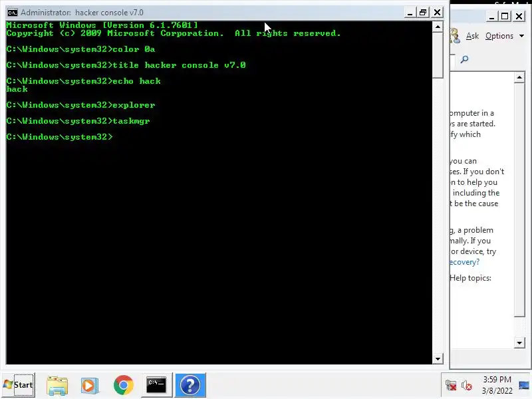
Task: Click the 'title hacker console v7.0' command line
Action: click(126, 65)
